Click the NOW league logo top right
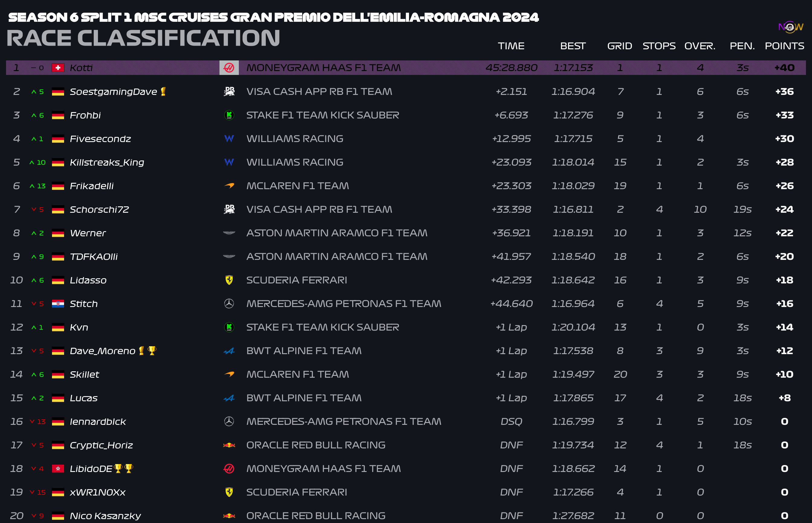 (791, 27)
